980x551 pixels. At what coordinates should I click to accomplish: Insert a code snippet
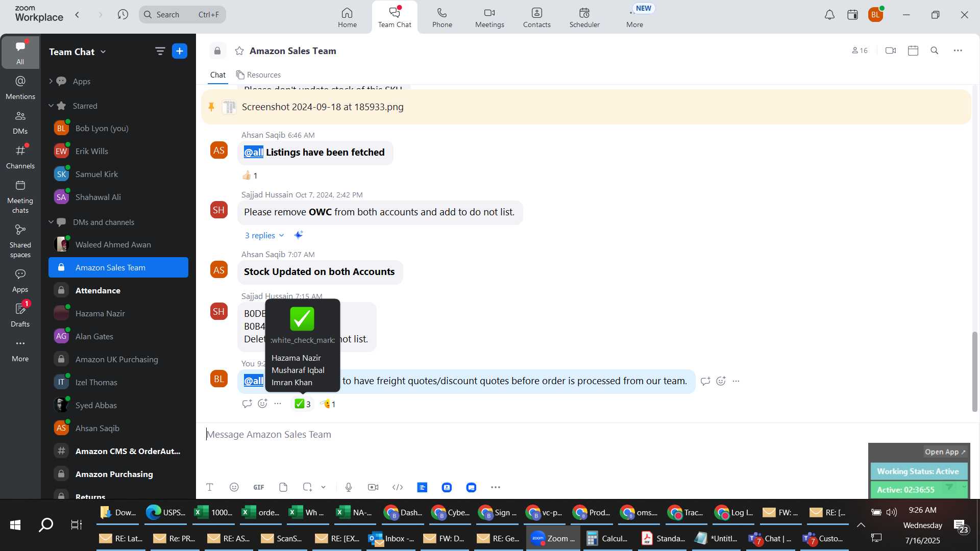pyautogui.click(x=398, y=487)
